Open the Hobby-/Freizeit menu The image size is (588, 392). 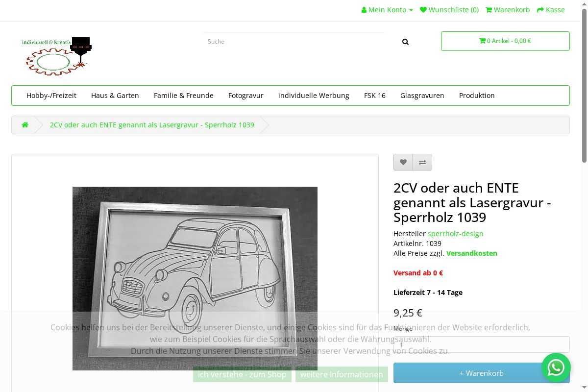51,96
